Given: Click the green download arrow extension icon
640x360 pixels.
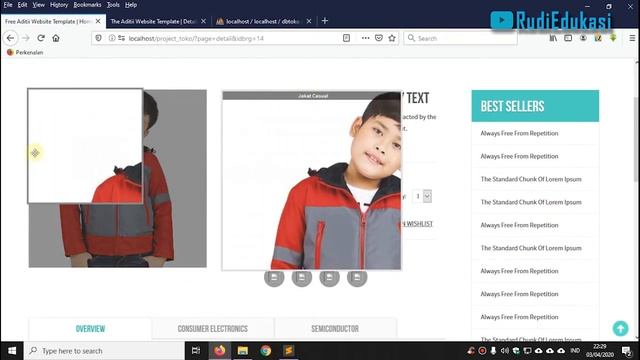Looking at the screenshot, I should [613, 38].
